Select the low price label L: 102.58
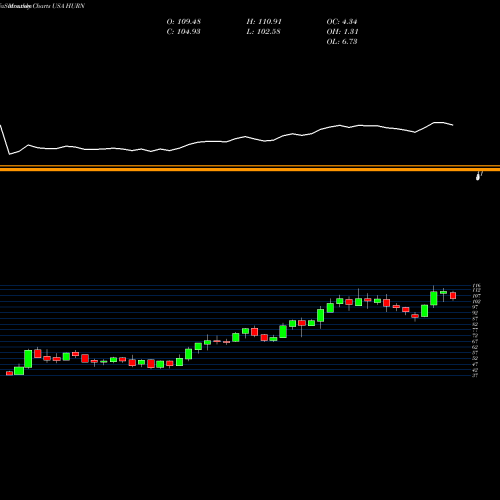The height and width of the screenshot is (500, 500). coord(263,32)
